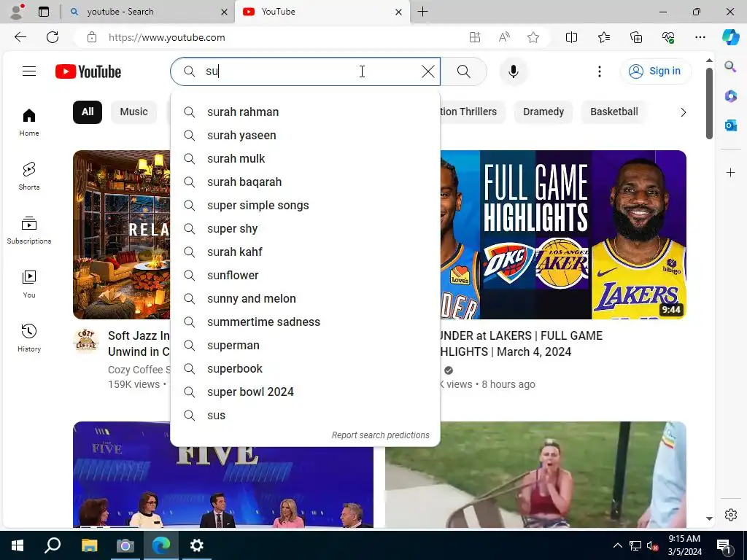Close the YouTube browser tab
This screenshot has width=747, height=560.
click(x=399, y=12)
